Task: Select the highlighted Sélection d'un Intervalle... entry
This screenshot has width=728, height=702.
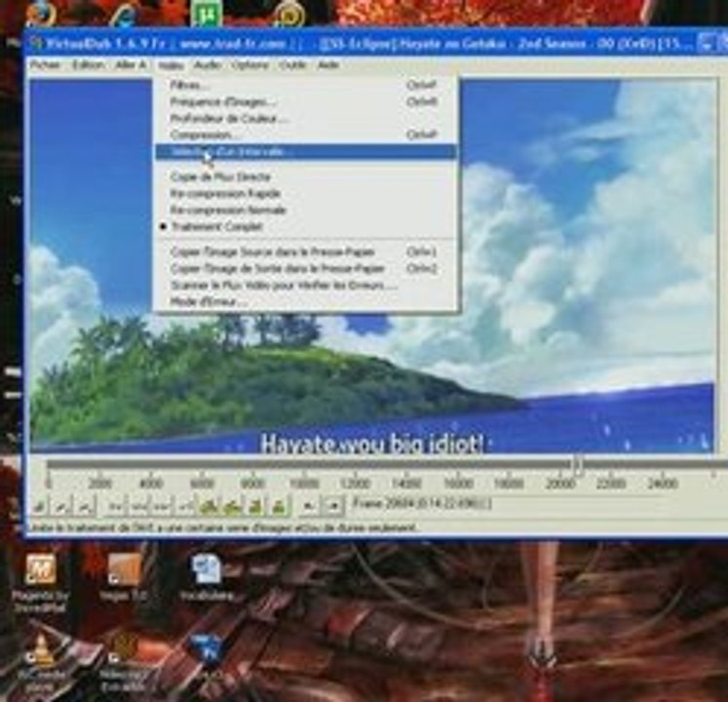Action: 306,152
